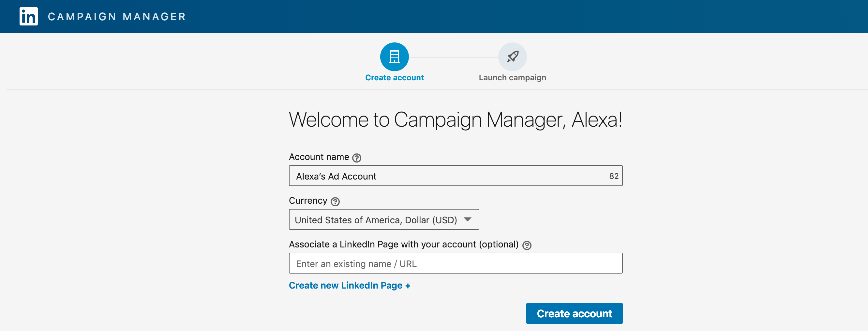Click the Account name label
Screen dimensions: 868x331
click(319, 157)
